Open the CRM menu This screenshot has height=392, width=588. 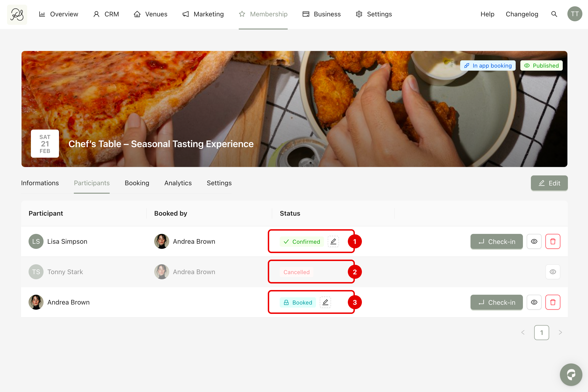tap(106, 14)
